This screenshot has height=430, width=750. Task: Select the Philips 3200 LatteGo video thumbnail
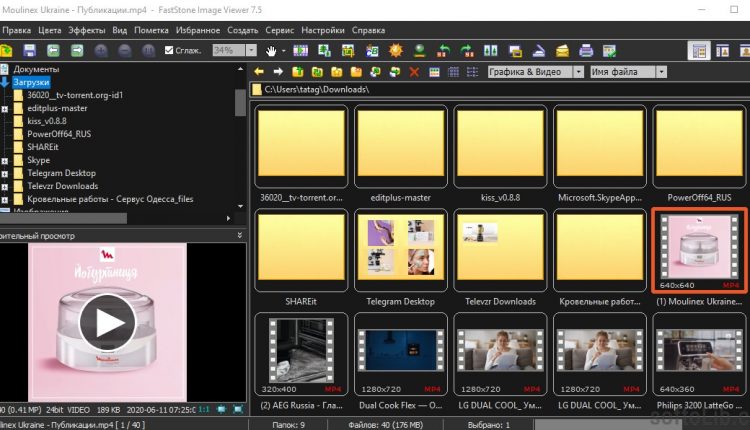click(x=699, y=354)
